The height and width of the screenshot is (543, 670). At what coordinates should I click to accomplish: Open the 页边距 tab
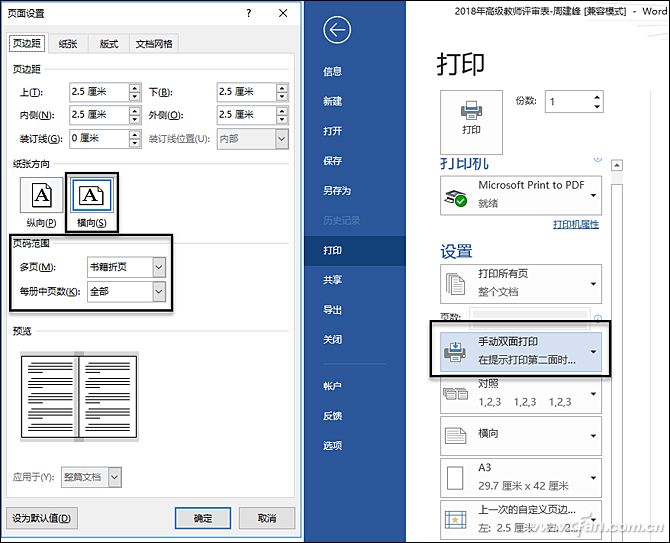pyautogui.click(x=26, y=43)
